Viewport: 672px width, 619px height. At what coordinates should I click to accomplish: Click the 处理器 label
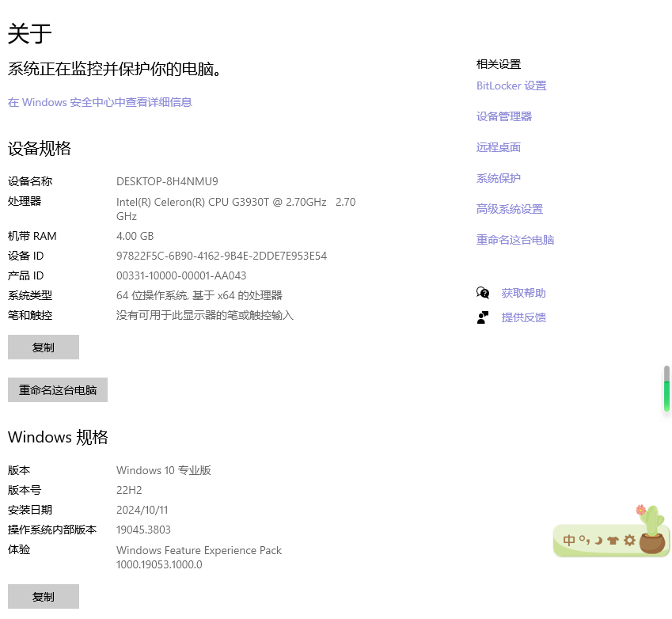(25, 201)
